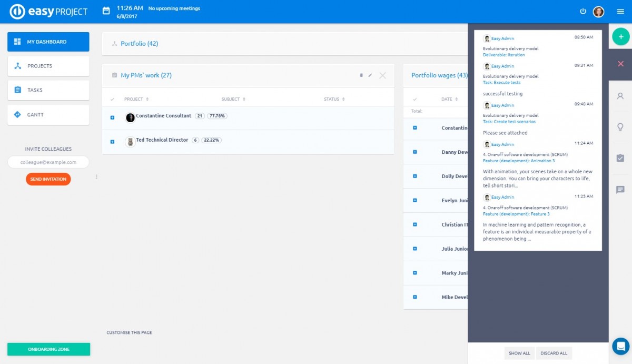Expand the Constantine Consultant row
The image size is (632, 364).
point(112,117)
